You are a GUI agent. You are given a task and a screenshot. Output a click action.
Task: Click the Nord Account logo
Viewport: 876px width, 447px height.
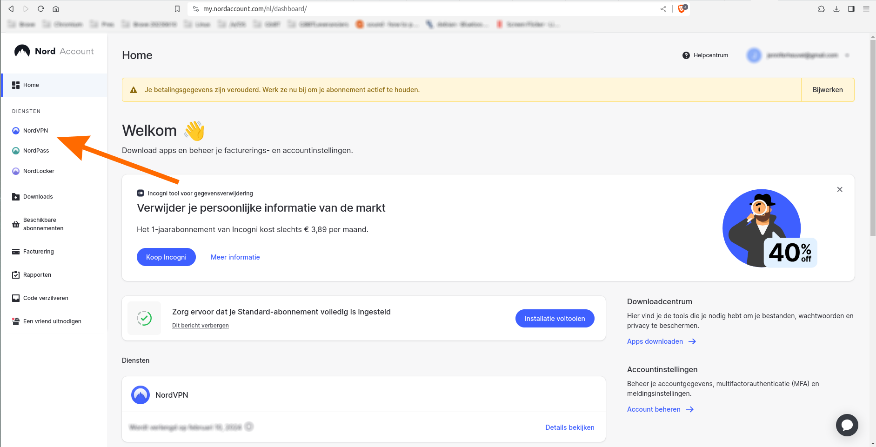click(x=54, y=51)
